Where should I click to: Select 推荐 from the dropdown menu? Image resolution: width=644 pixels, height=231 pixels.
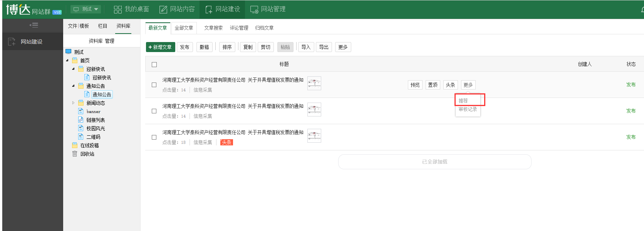coord(463,101)
